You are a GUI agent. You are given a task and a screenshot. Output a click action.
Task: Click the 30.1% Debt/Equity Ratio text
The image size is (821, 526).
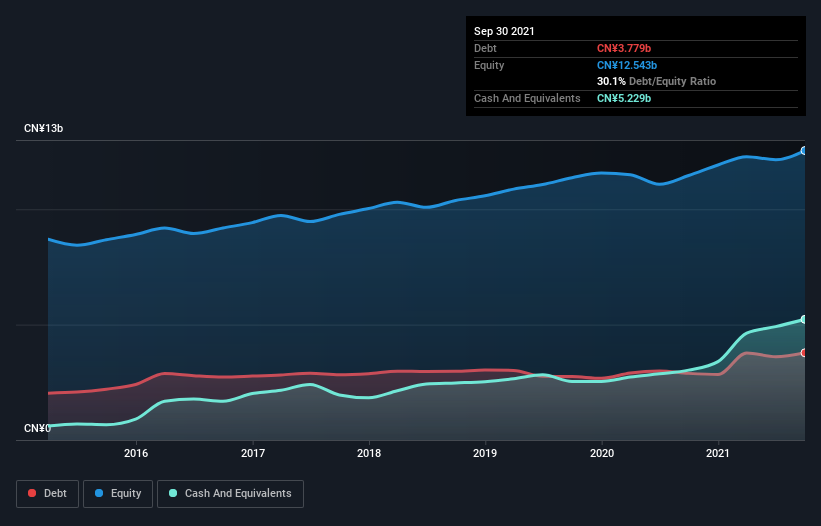pyautogui.click(x=657, y=81)
